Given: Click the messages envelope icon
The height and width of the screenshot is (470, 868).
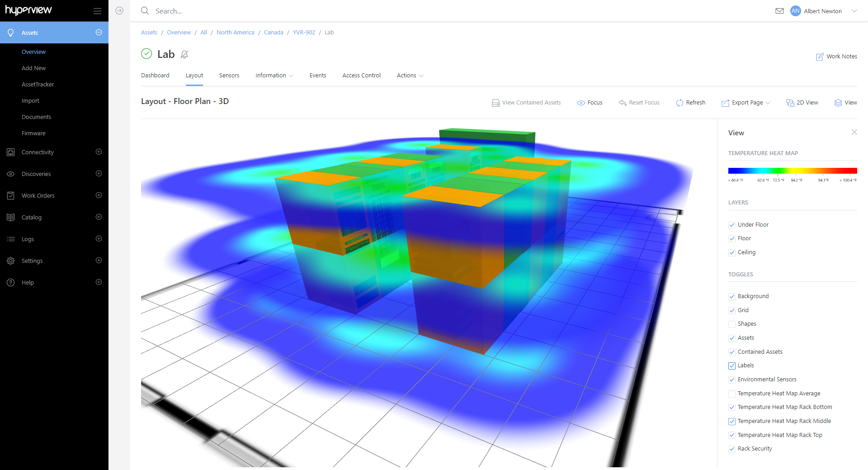Looking at the screenshot, I should [x=779, y=10].
